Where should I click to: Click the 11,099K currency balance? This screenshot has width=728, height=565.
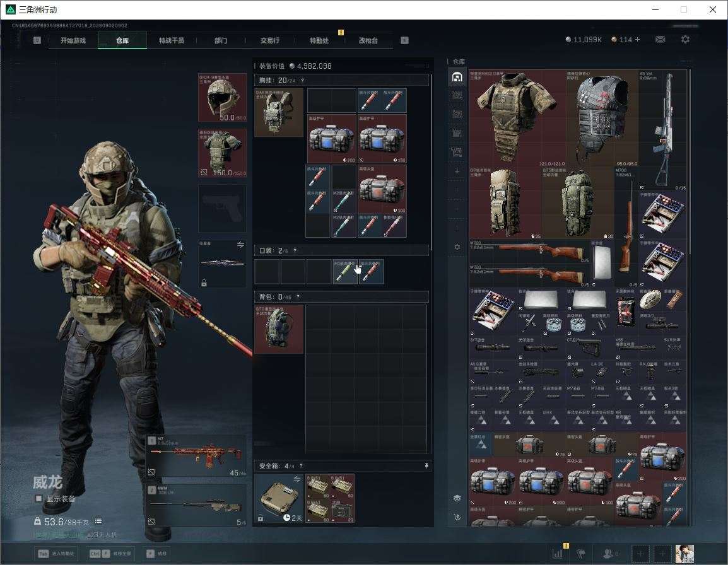[584, 40]
